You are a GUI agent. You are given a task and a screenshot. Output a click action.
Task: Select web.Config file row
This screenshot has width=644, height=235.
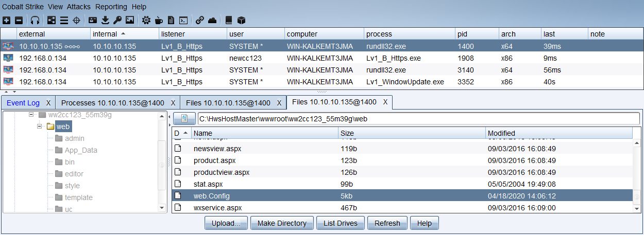(402, 196)
